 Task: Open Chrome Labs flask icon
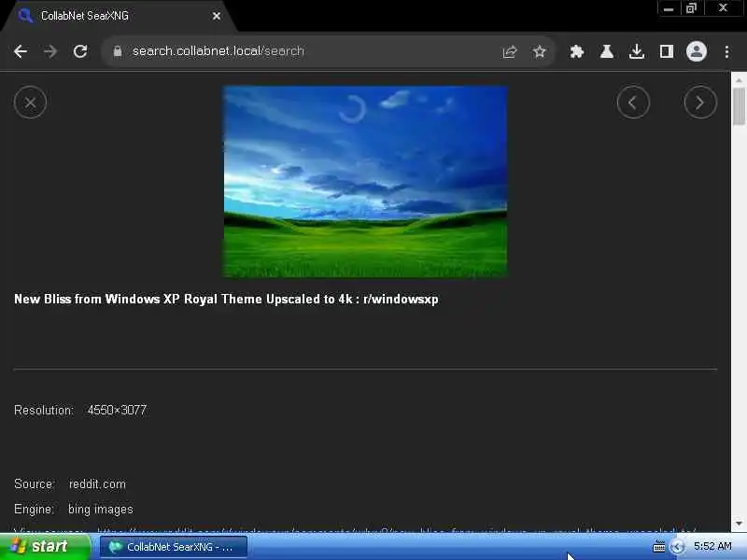click(x=606, y=51)
